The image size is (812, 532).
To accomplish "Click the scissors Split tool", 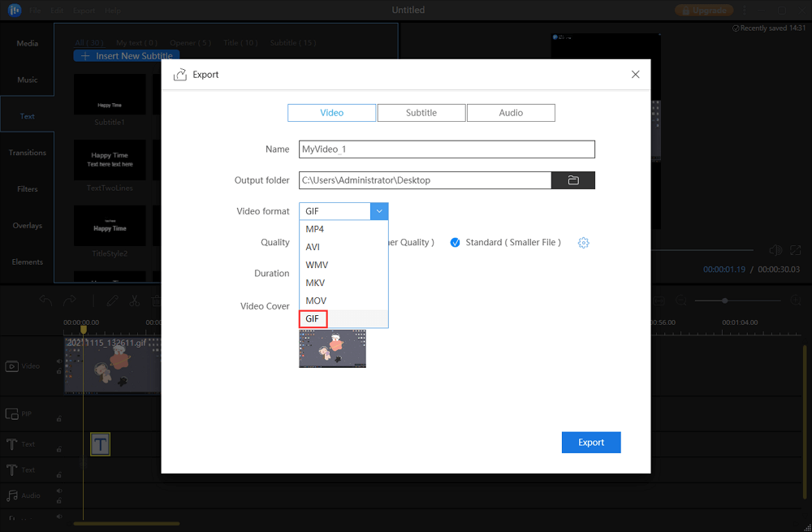I will tap(135, 301).
